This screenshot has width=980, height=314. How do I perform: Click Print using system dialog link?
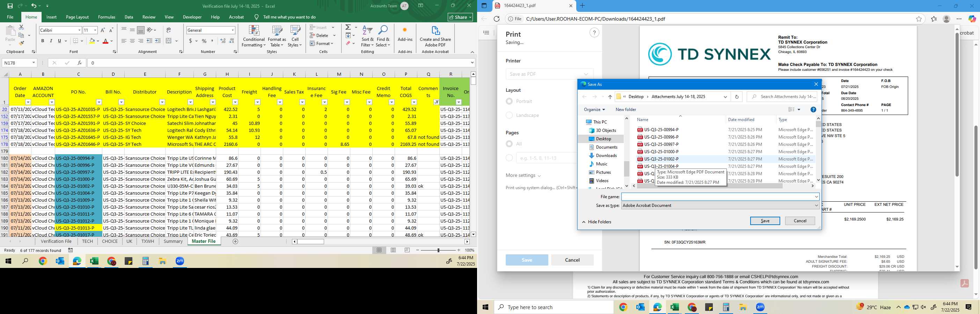coord(541,188)
